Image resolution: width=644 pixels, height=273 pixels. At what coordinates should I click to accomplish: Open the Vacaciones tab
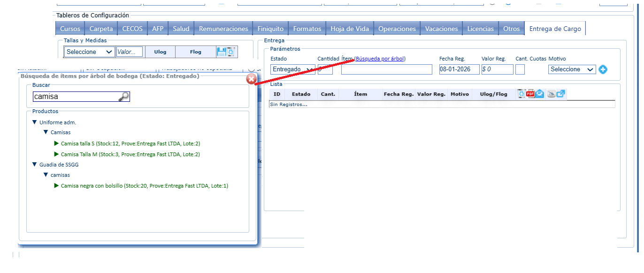pos(441,29)
